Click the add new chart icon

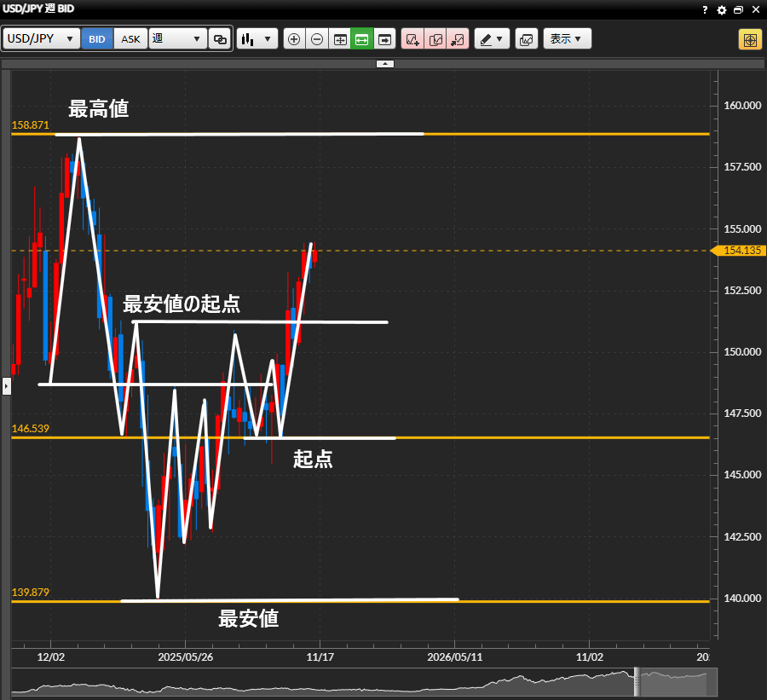(x=412, y=39)
